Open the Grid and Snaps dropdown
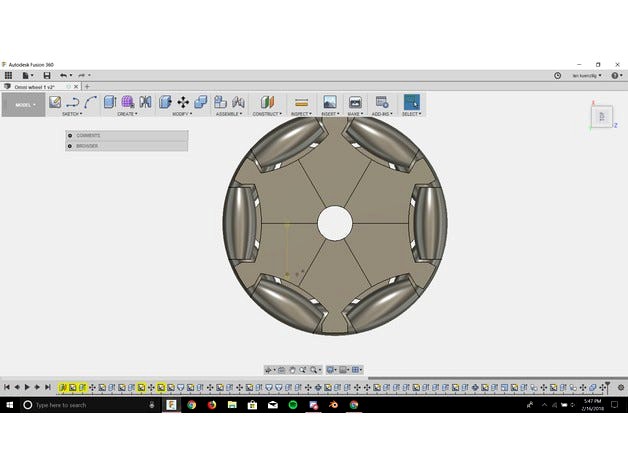The height and width of the screenshot is (472, 628). pos(344,370)
